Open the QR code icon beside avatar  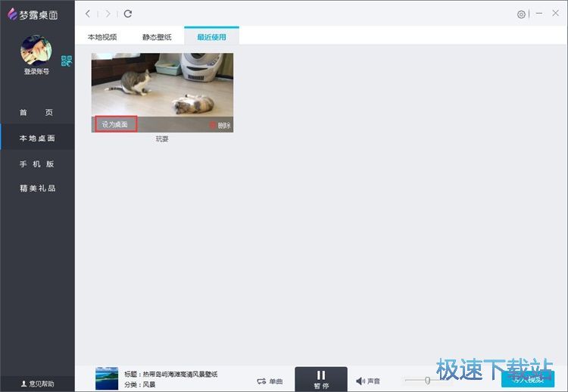click(67, 61)
